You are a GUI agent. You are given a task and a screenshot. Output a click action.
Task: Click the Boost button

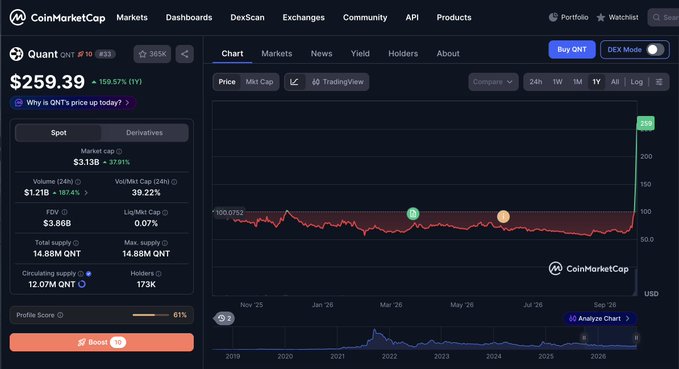coord(102,342)
